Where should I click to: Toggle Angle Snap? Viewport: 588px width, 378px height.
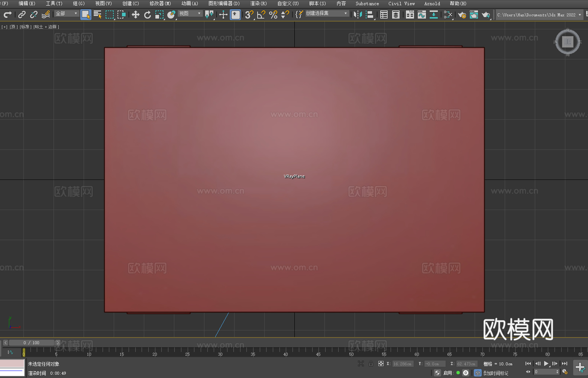(x=261, y=14)
